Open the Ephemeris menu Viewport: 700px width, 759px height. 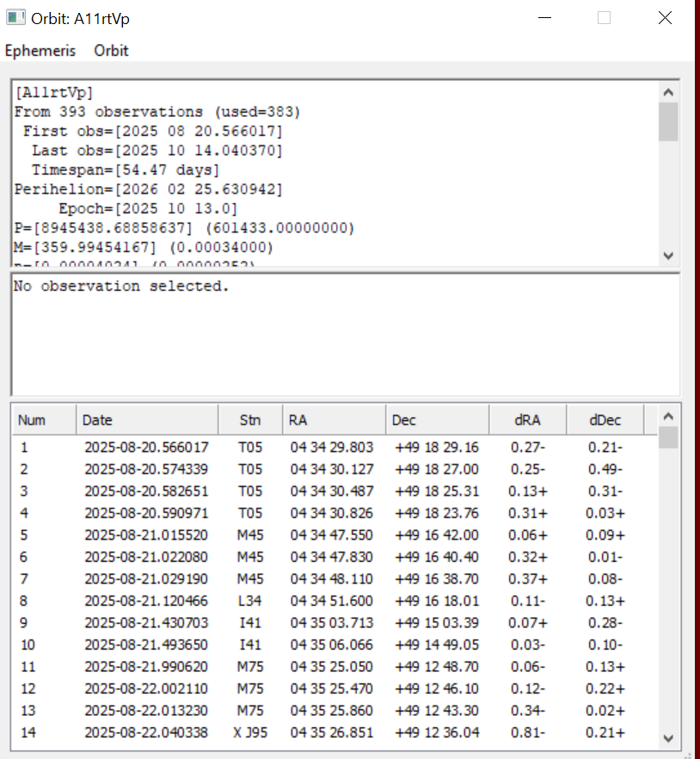point(40,51)
